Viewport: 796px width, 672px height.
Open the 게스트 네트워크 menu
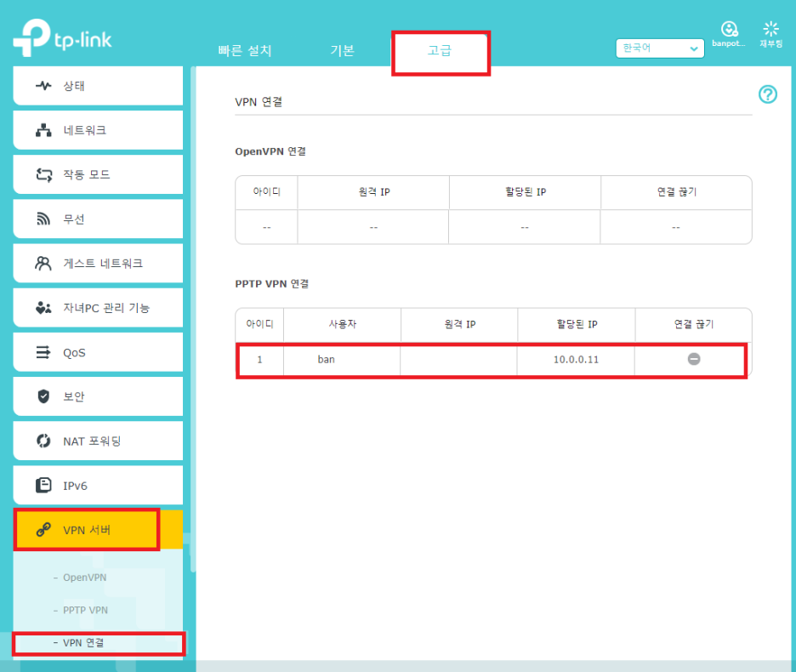pos(98,263)
